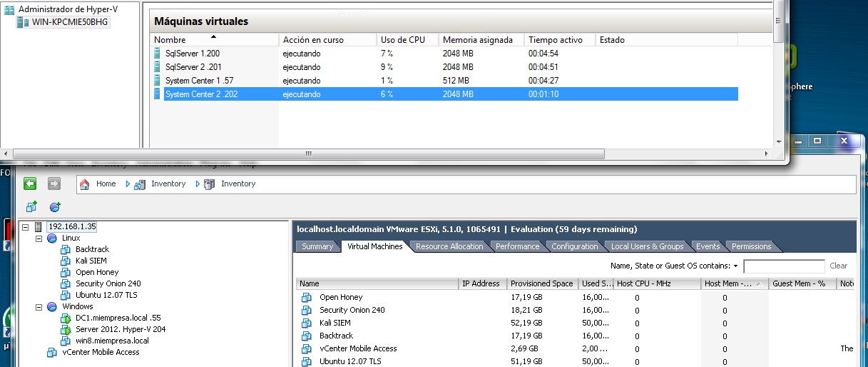Click the grey forward navigation arrow

[54, 184]
